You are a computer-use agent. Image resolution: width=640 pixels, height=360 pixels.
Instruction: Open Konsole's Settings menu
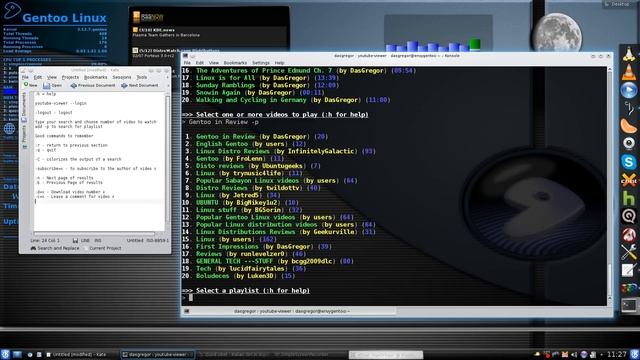coord(261,63)
